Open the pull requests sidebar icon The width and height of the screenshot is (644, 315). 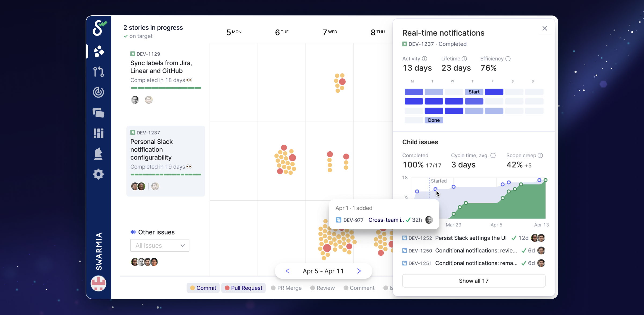pyautogui.click(x=98, y=72)
